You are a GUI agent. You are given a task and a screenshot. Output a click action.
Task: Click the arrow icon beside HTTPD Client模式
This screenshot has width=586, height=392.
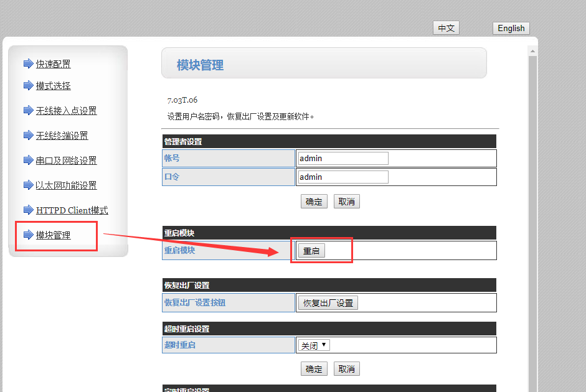[28, 210]
